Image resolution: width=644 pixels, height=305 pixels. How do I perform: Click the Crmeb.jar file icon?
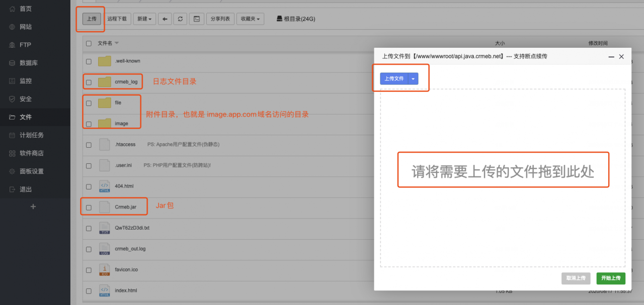105,207
